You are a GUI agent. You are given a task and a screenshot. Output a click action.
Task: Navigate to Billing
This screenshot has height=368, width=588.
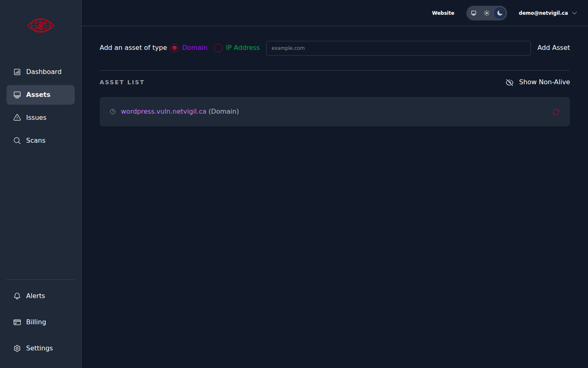point(40,322)
